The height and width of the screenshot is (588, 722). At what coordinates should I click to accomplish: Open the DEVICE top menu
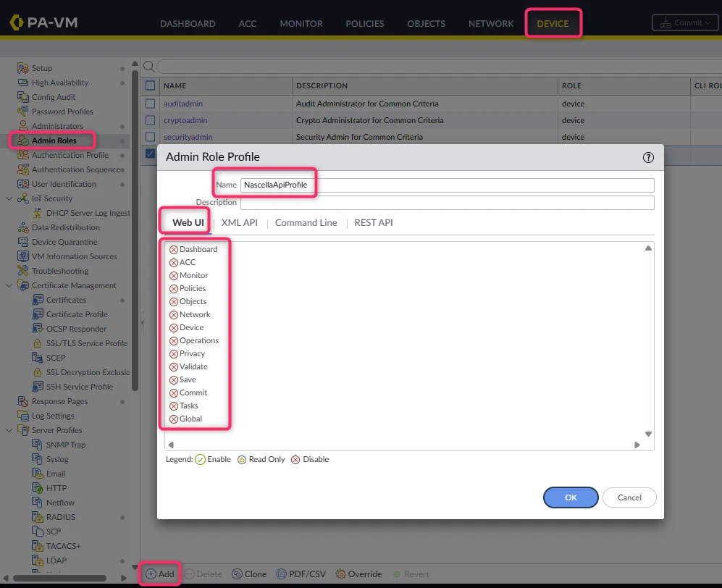point(553,23)
